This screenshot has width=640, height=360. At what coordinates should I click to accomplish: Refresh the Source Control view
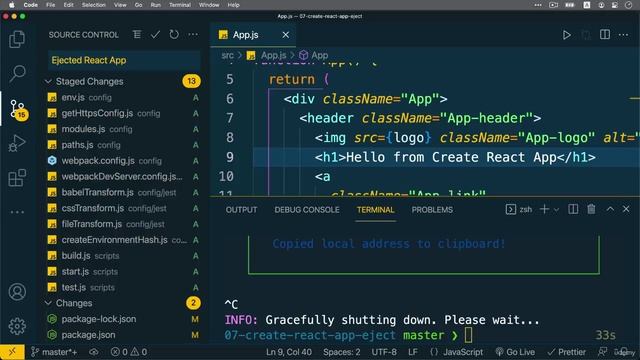pyautogui.click(x=174, y=35)
